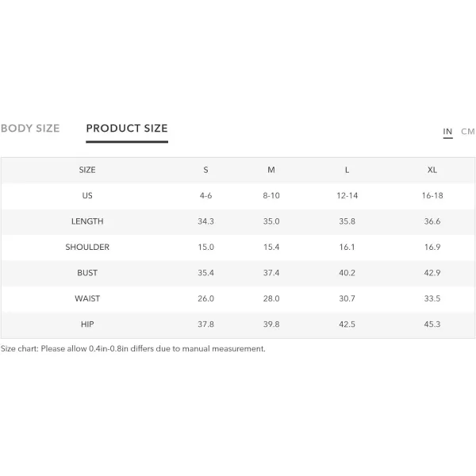The image size is (476, 476).
Task: Select the M size column header
Action: [x=271, y=170]
